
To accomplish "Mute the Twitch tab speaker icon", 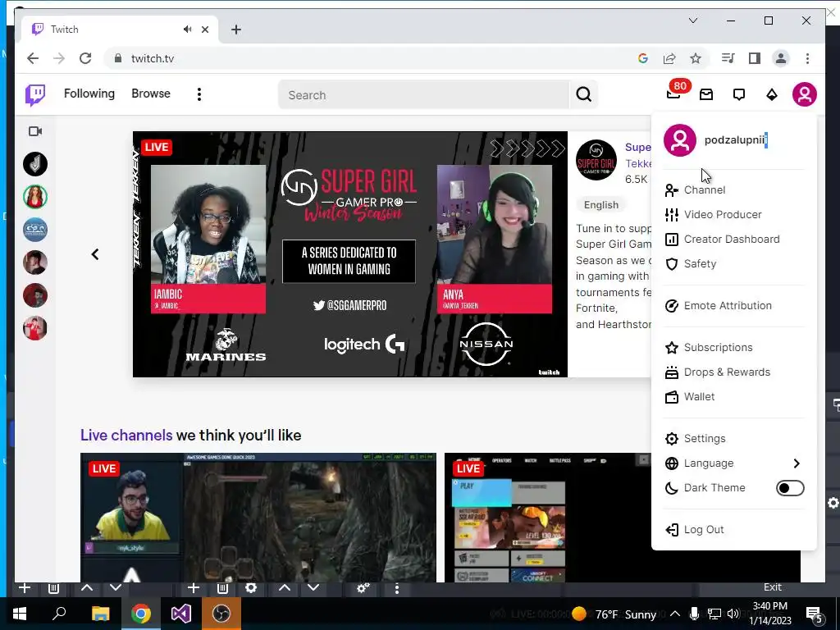I will 187,30.
